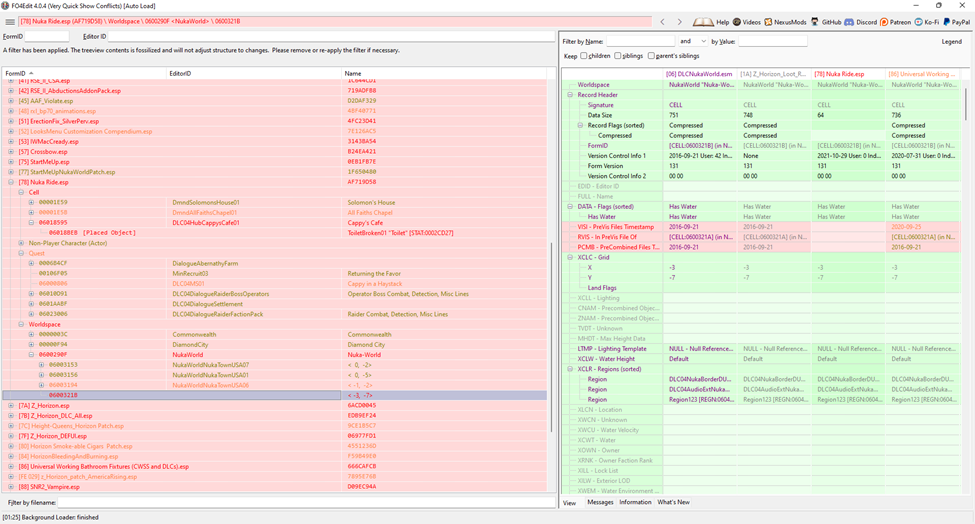
Task: Open the Videos link
Action: point(746,22)
